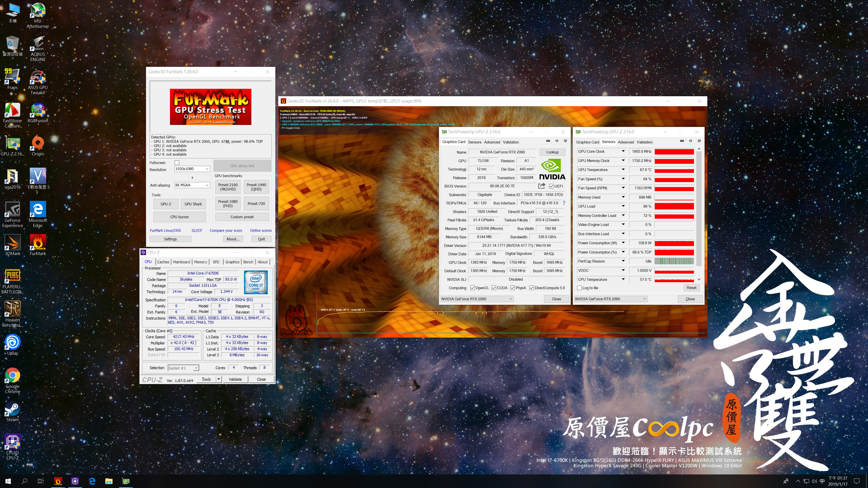
Task: Open GPU selector dropdown in GPU-Z Graphics Card window
Action: tap(477, 299)
